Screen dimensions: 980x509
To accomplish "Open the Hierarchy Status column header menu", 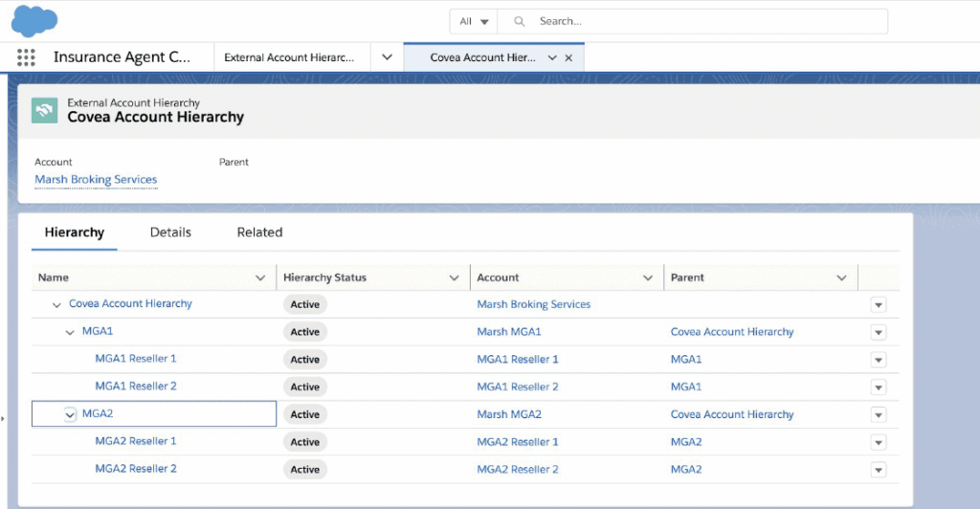I will [x=455, y=277].
